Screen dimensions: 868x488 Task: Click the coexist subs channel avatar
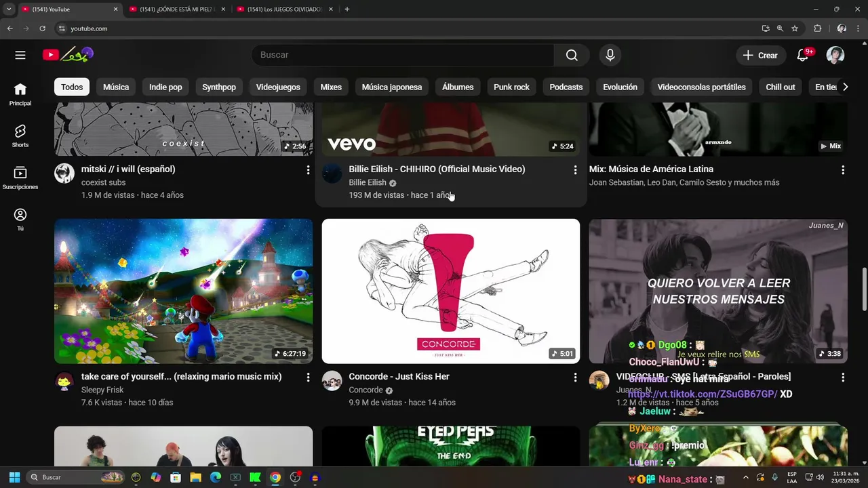64,174
